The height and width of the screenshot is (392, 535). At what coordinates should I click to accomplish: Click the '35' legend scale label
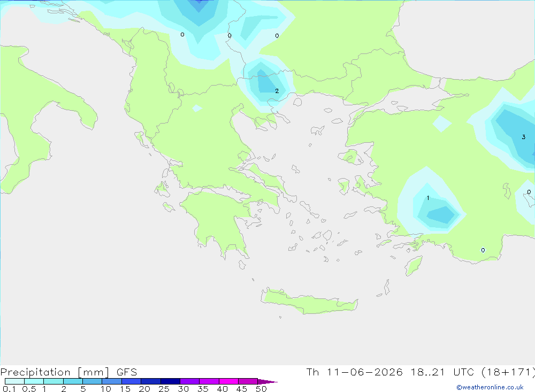coord(203,389)
